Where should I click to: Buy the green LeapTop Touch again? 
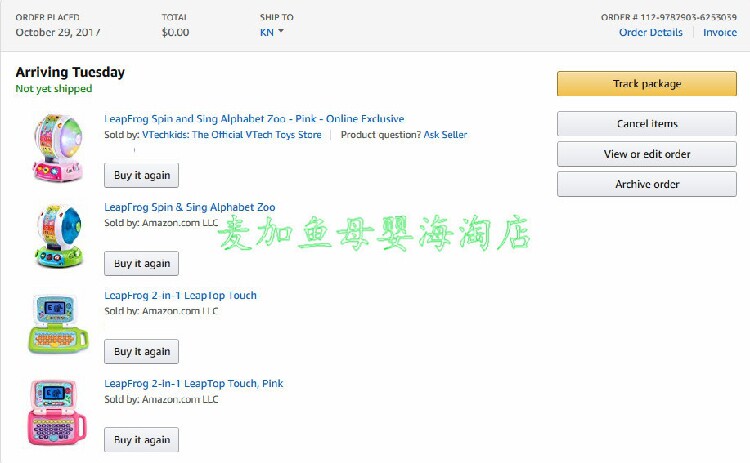point(142,352)
